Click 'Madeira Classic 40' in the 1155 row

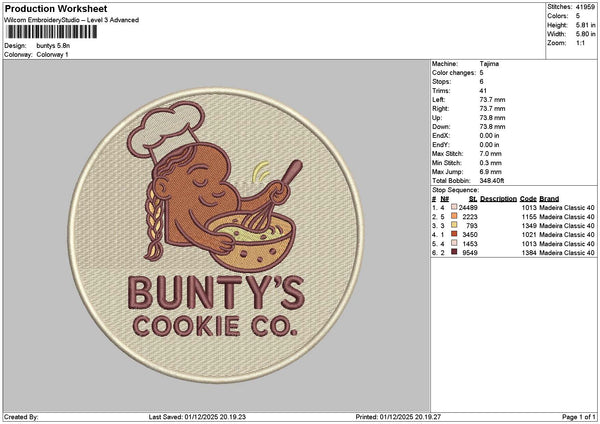point(567,217)
